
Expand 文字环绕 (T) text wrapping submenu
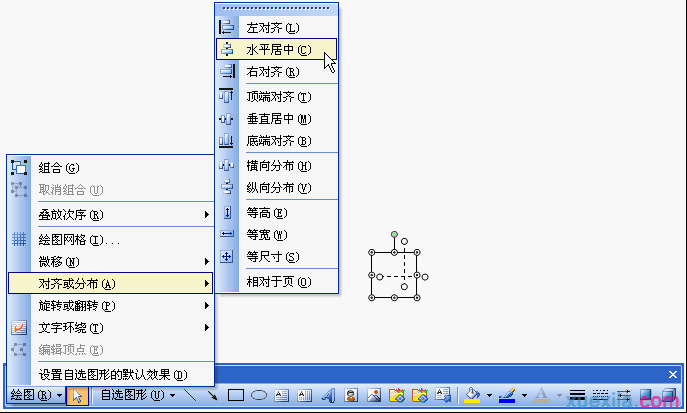110,328
